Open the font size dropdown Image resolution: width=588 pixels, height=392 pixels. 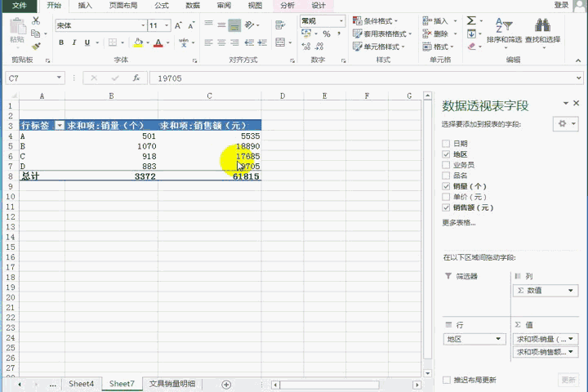tap(165, 25)
